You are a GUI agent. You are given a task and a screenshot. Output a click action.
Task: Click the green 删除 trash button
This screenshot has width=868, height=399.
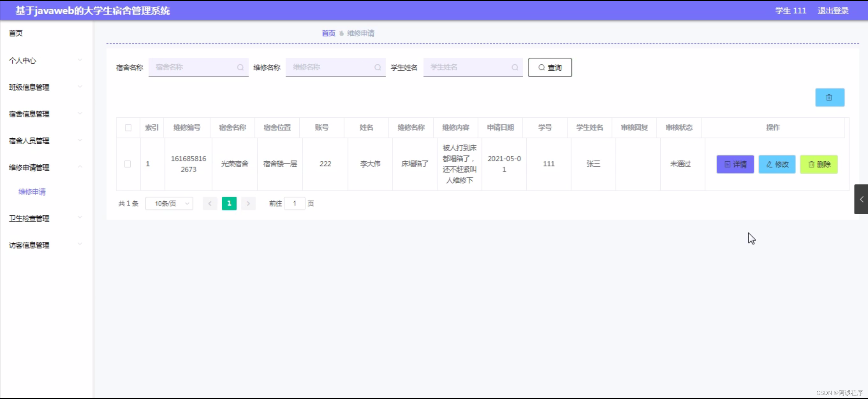(819, 164)
